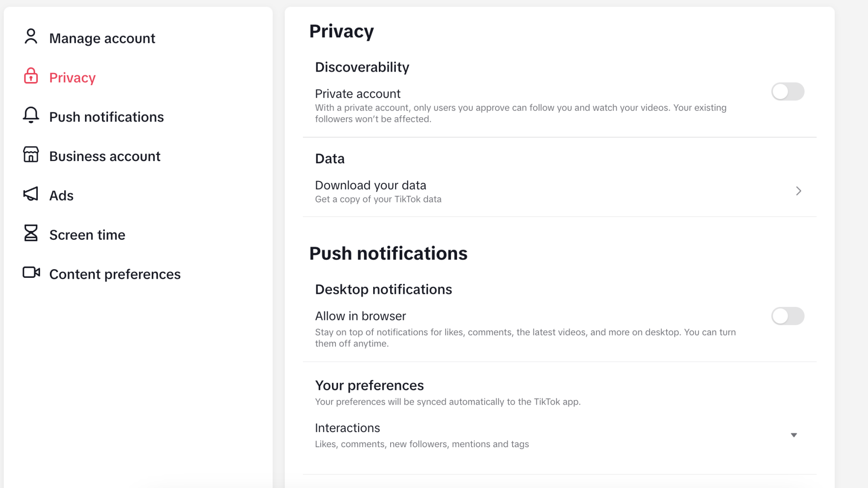Click the Privacy lock icon in sidebar
Viewport: 868px width, 488px height.
pyautogui.click(x=30, y=77)
